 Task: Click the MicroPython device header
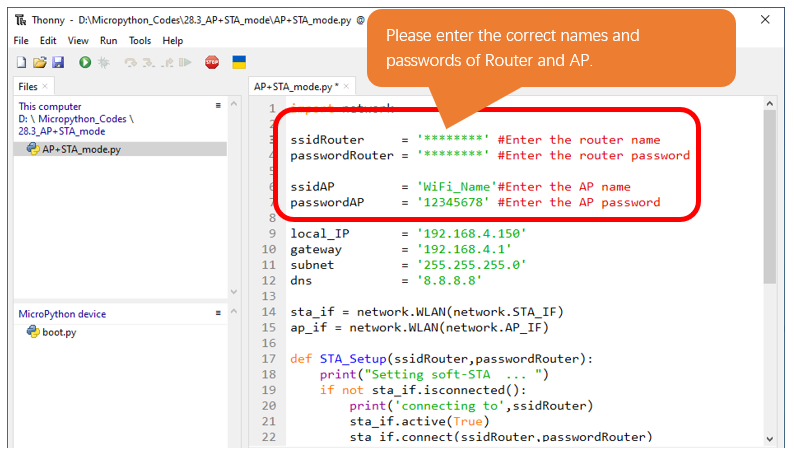click(x=62, y=314)
